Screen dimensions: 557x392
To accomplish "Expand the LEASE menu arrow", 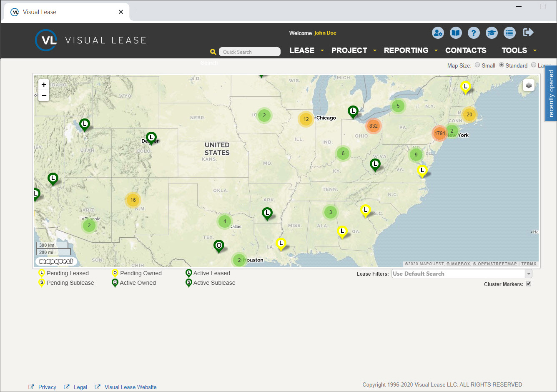I will [x=322, y=50].
